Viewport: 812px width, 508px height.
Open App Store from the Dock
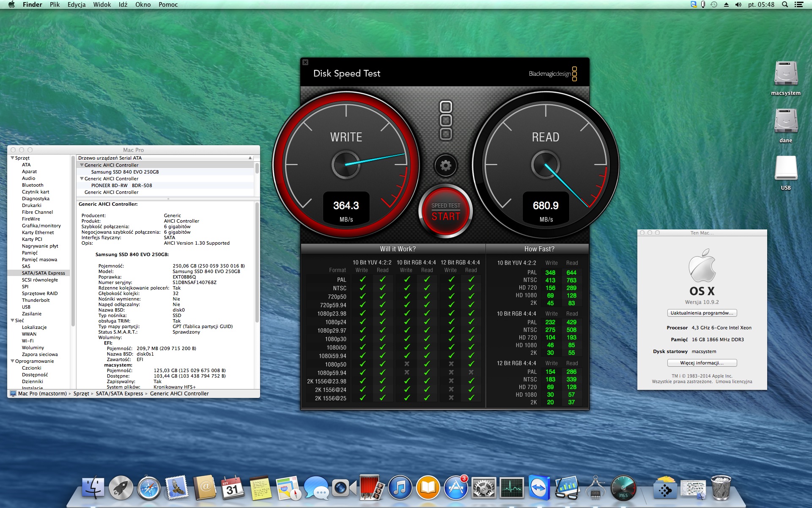[x=456, y=488]
